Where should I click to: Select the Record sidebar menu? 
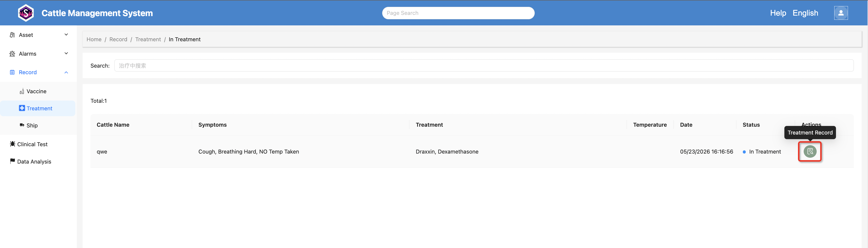pos(38,72)
